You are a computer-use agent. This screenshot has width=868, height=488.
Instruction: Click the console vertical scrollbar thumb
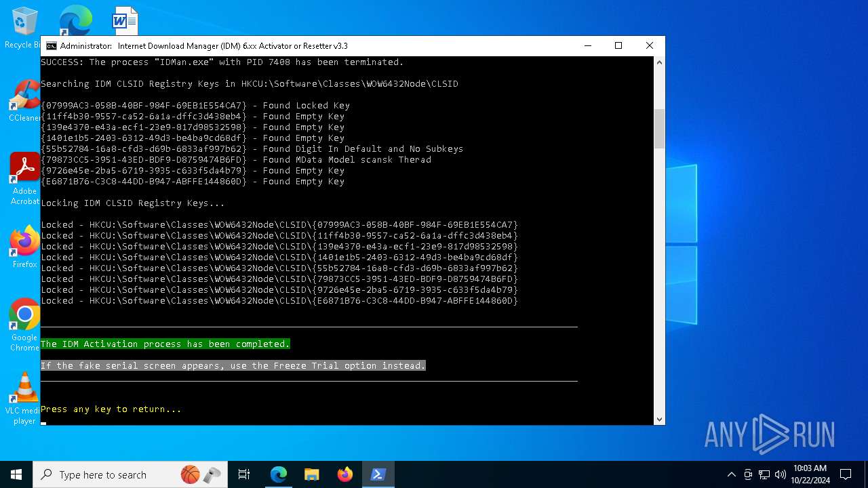click(x=659, y=128)
